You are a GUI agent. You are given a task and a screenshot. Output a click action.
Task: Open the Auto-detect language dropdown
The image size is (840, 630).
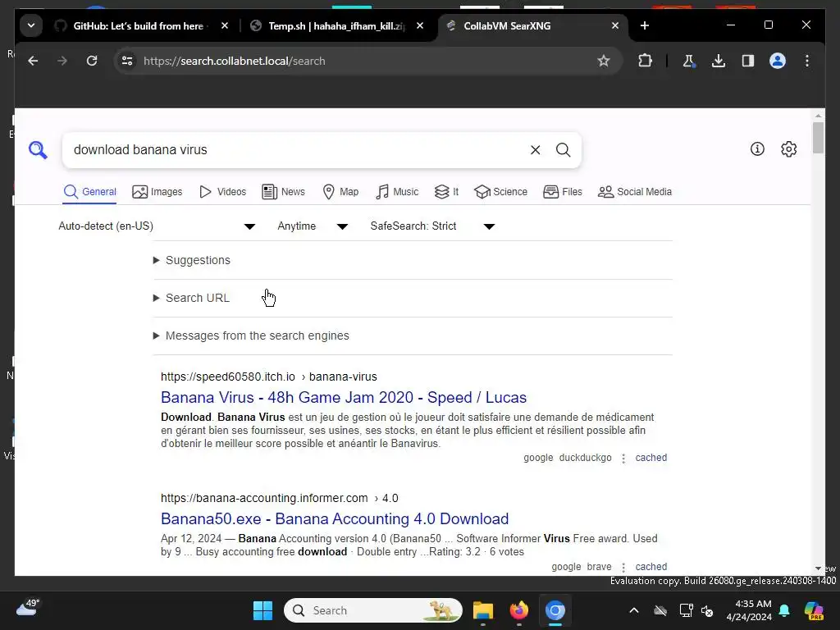coord(157,226)
